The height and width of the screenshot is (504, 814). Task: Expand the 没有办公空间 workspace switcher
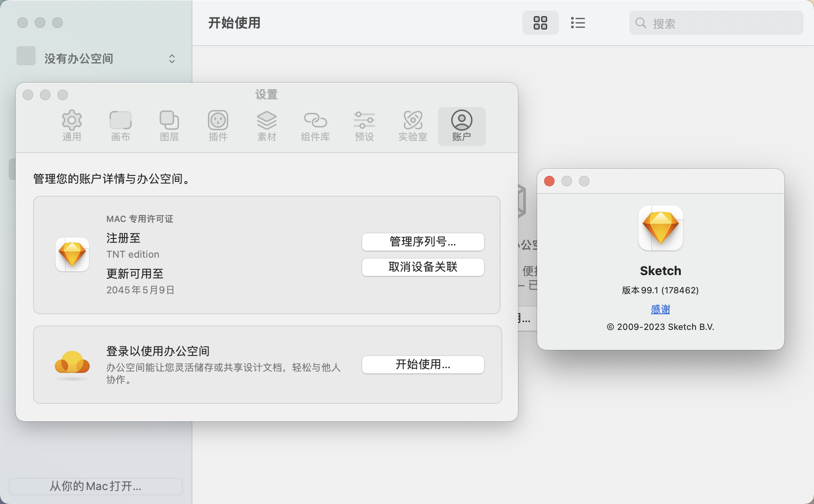tap(172, 59)
